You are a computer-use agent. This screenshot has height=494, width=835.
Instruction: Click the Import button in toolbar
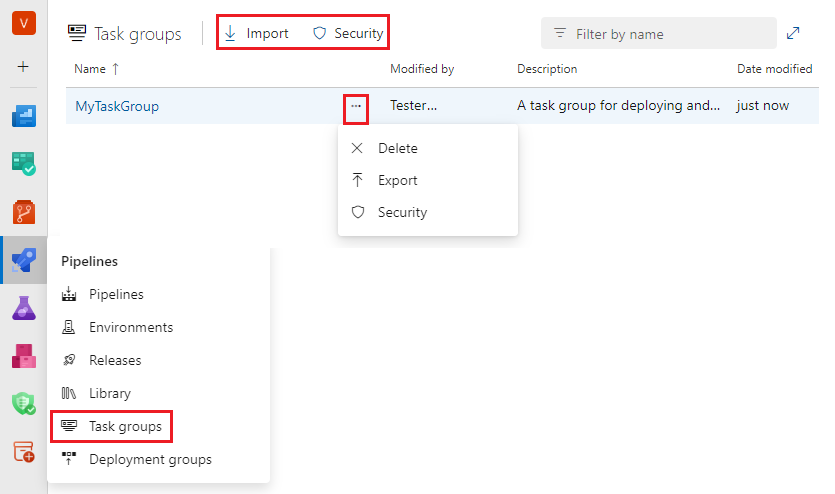257,33
